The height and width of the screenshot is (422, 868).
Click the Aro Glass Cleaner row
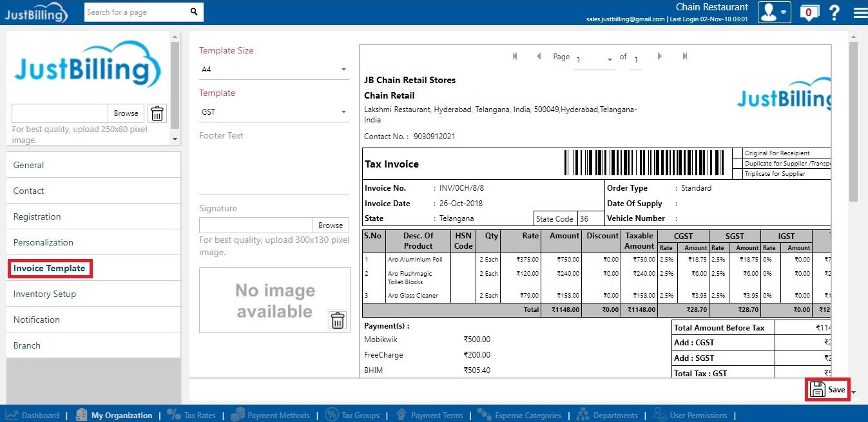pos(597,296)
